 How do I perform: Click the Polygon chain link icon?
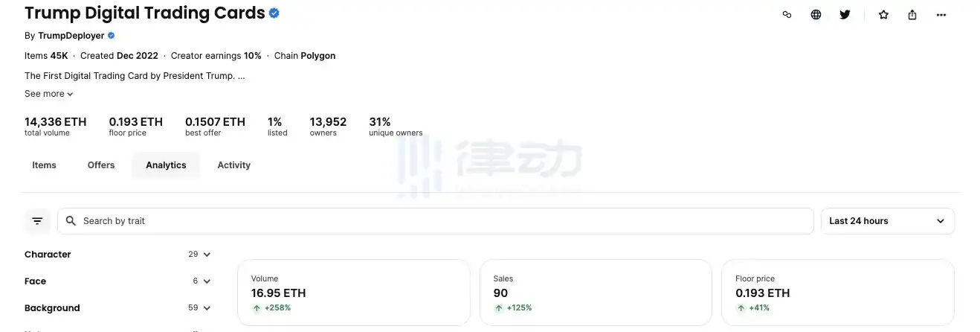pos(787,14)
